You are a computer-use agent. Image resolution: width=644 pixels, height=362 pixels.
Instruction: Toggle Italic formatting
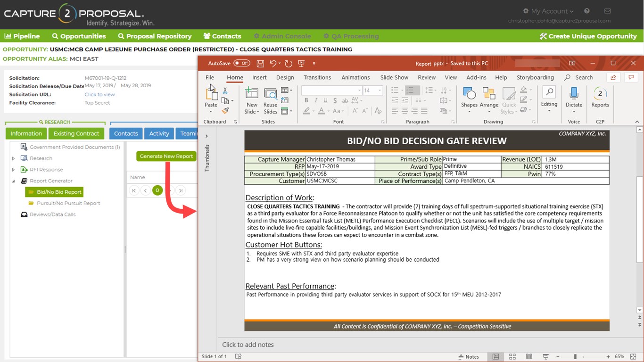point(316,100)
